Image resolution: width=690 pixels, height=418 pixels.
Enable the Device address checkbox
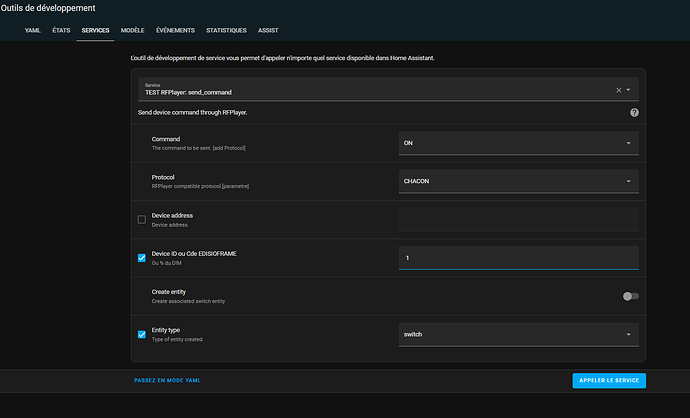[142, 220]
